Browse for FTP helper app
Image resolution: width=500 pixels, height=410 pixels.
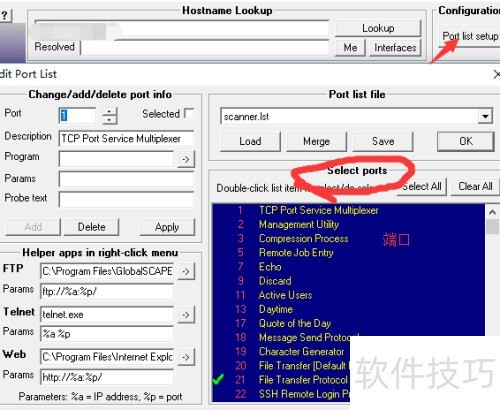tap(186, 271)
